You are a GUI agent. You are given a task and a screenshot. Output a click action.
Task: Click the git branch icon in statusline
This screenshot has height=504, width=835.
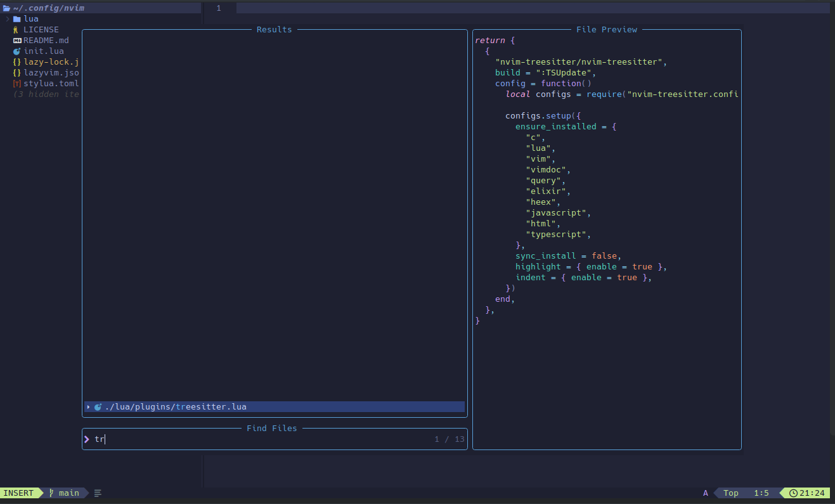[51, 493]
